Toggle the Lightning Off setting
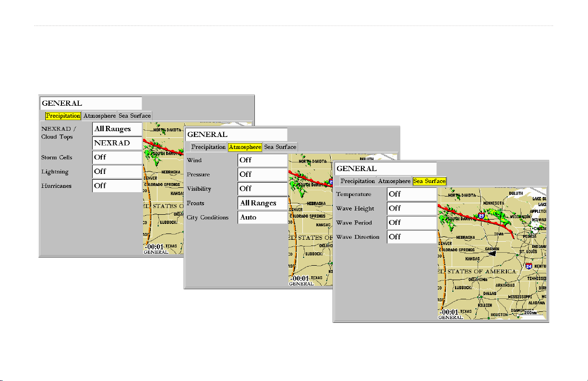This screenshot has height=381, width=588. [x=117, y=172]
